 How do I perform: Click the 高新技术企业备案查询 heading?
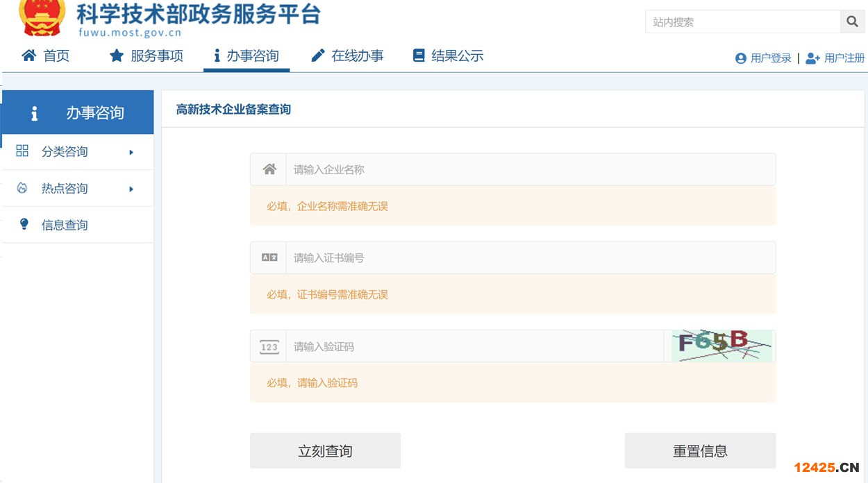(x=233, y=109)
